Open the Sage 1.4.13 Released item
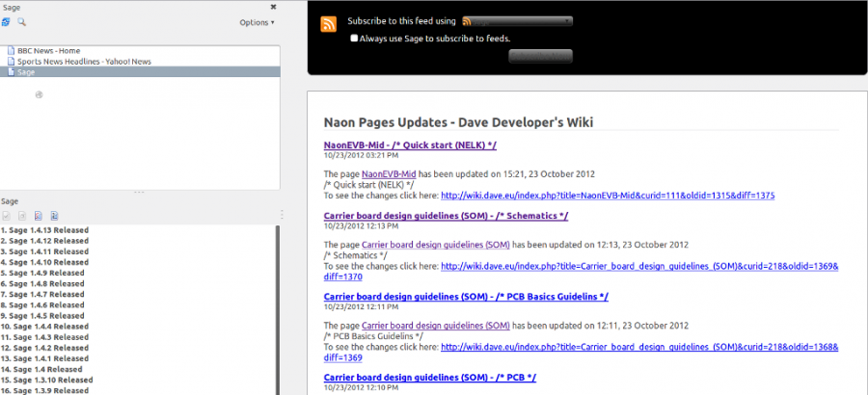 tap(45, 230)
